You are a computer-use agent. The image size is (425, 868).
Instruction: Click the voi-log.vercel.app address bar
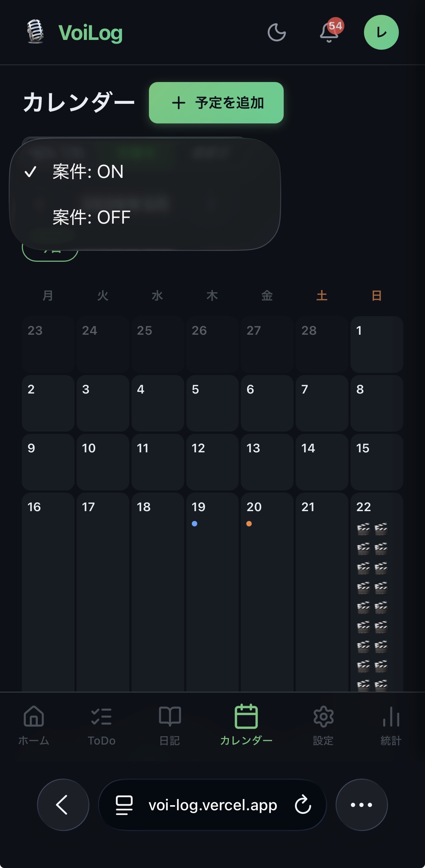point(212,805)
